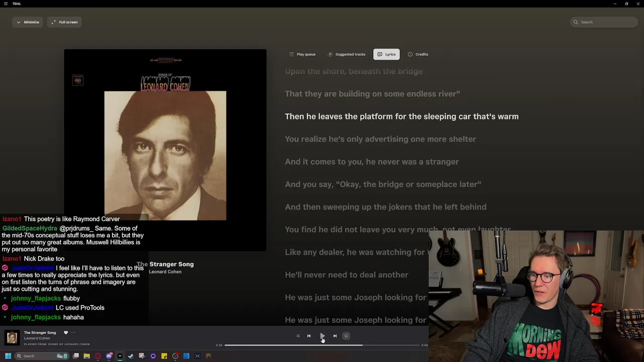This screenshot has width=644, height=362.
Task: Open the Play queue tab
Action: (x=302, y=54)
